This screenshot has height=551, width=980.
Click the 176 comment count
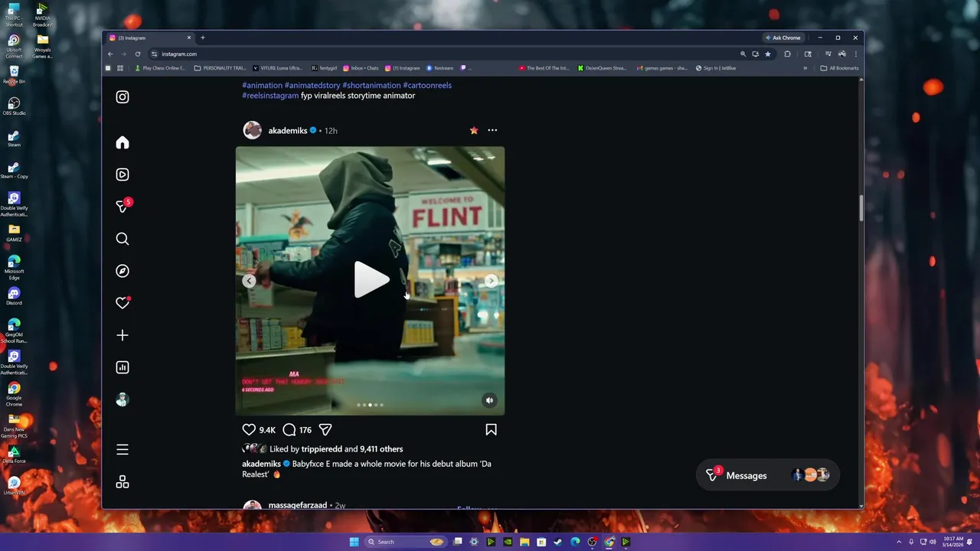coord(305,430)
